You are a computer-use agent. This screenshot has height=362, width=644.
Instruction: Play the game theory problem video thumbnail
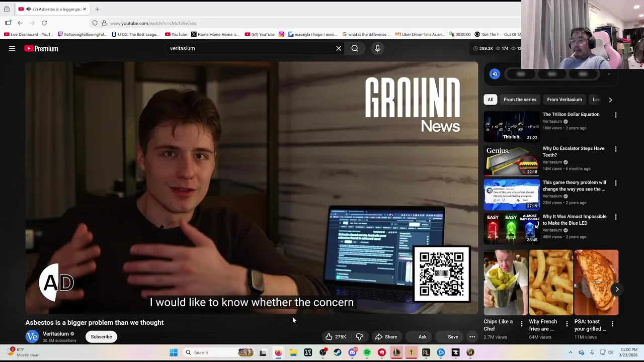(512, 195)
